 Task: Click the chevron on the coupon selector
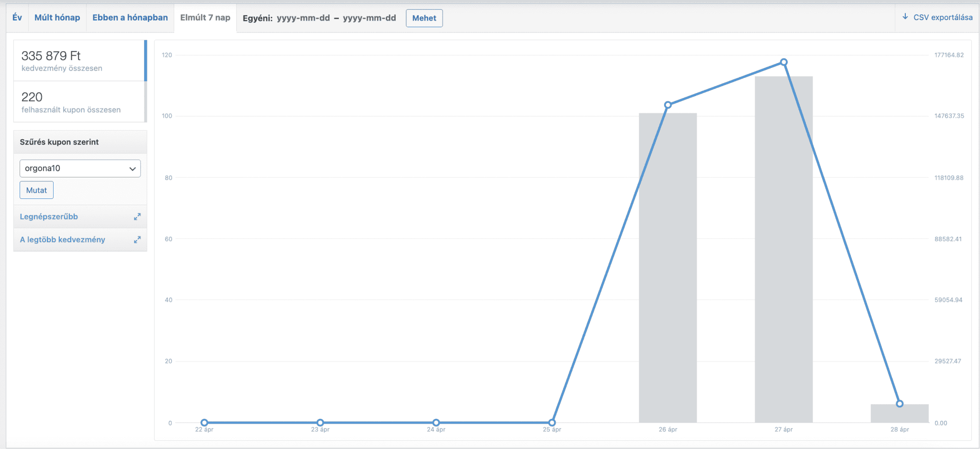[133, 168]
